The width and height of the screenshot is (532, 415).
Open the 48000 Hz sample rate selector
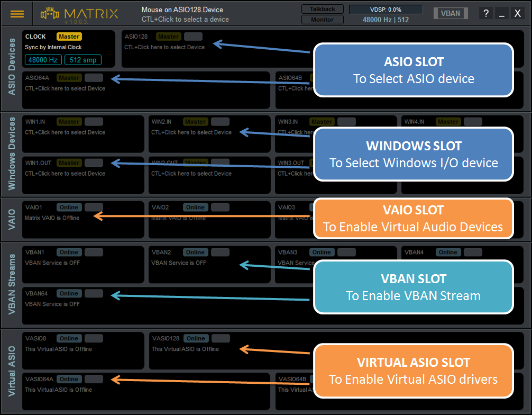pos(43,60)
